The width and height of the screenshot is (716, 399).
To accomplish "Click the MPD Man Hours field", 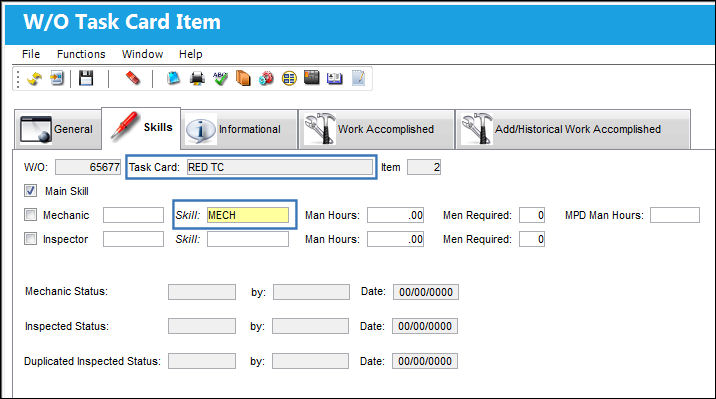I will click(x=675, y=215).
